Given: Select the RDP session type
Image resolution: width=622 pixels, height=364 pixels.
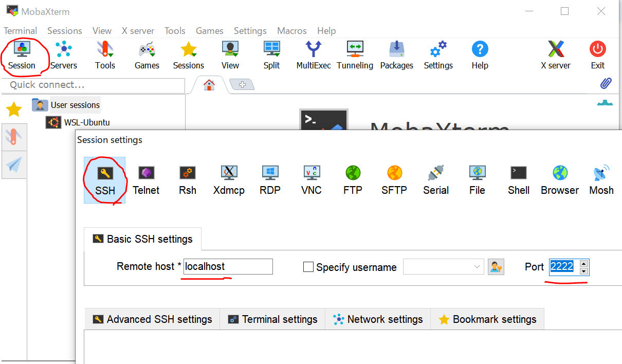Looking at the screenshot, I should pos(270,180).
